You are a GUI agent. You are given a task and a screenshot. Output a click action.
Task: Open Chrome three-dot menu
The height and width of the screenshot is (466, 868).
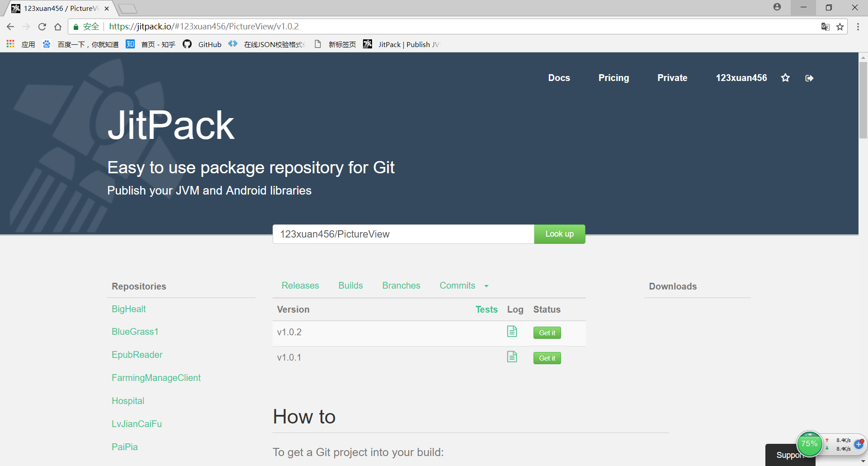coord(858,27)
